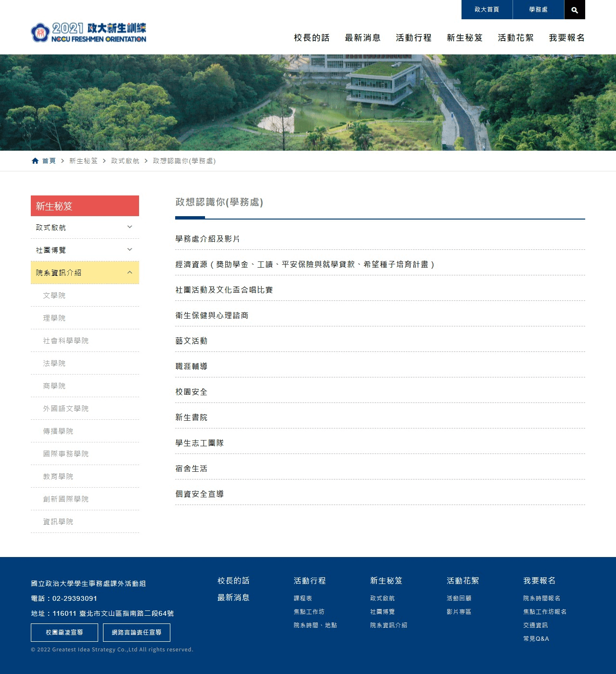Click the 校園霸凌宣導 footer button
The image size is (616, 674).
pos(64,633)
